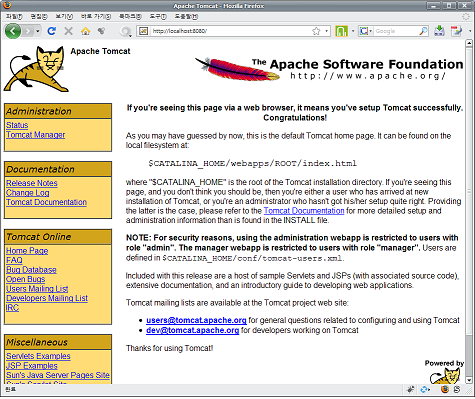The image size is (475, 399).
Task: Open the Change Log link
Action: coord(28,193)
